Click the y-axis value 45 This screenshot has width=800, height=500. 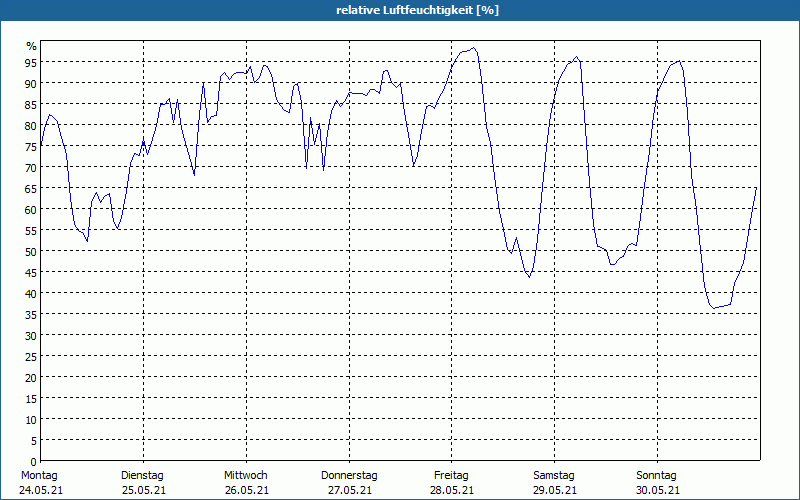point(31,272)
